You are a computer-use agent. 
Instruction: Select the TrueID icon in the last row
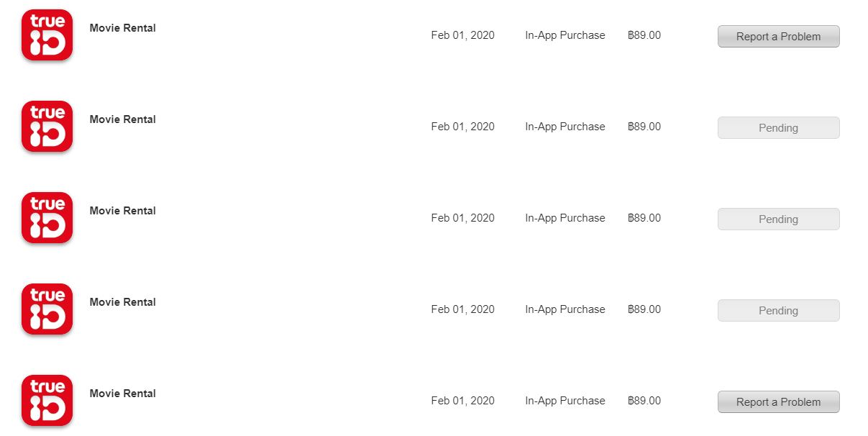pos(47,401)
